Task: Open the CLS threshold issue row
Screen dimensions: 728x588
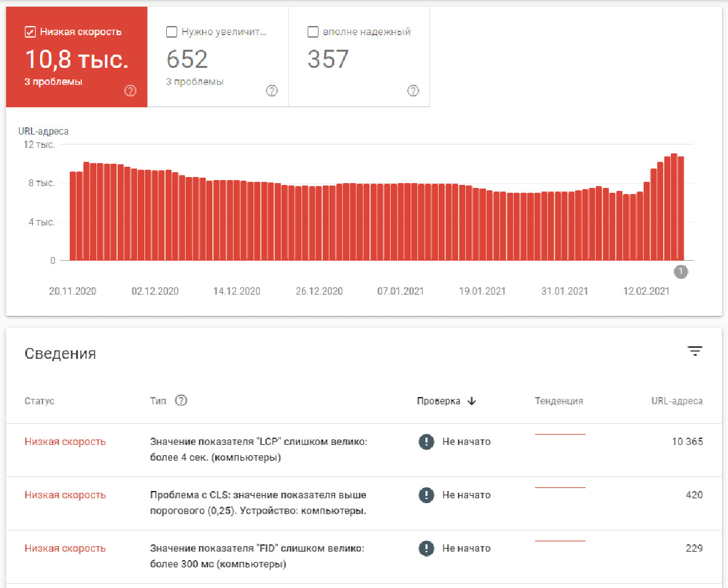Action: pos(364,503)
